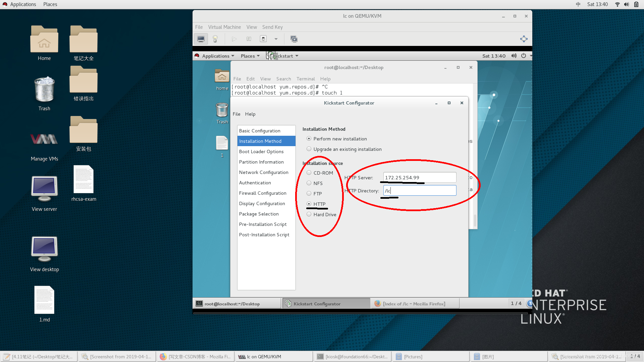Open the guest volume control icon

point(514,56)
